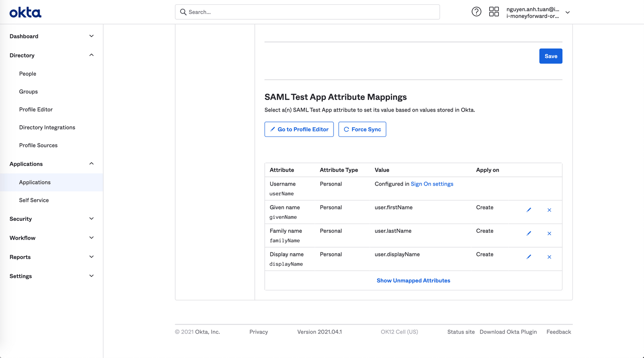Open the apps grid icon
This screenshot has height=358, width=644.
coord(494,12)
